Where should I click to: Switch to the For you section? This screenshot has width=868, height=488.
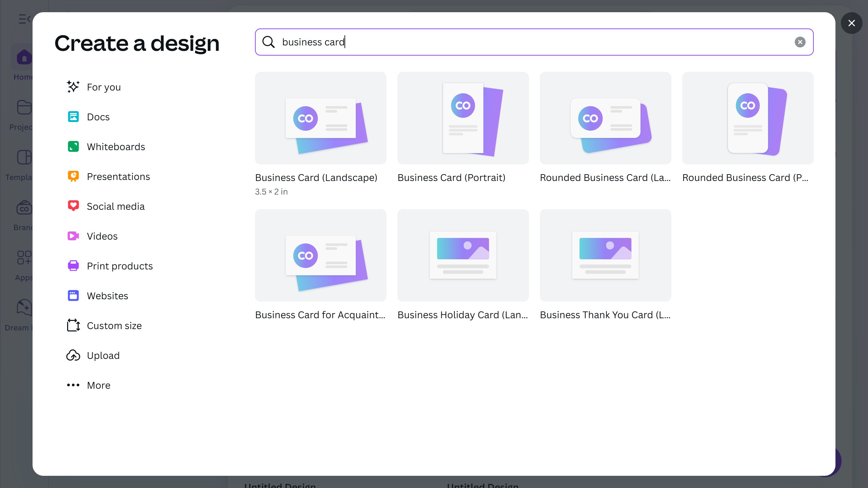pyautogui.click(x=103, y=87)
